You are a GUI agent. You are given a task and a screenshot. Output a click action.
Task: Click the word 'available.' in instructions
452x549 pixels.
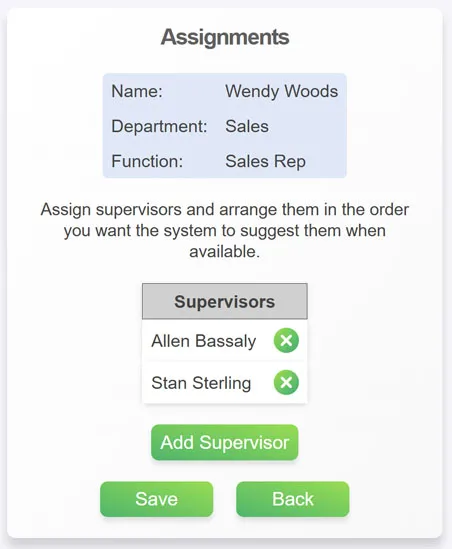coord(225,251)
